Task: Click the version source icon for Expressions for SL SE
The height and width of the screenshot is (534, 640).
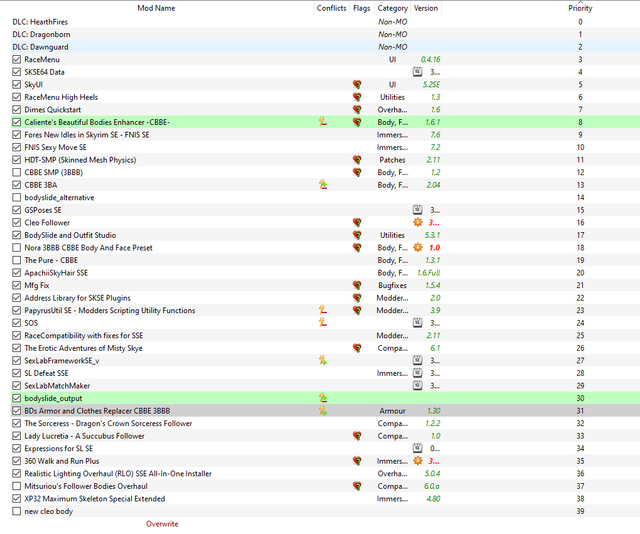Action: pyautogui.click(x=417, y=448)
